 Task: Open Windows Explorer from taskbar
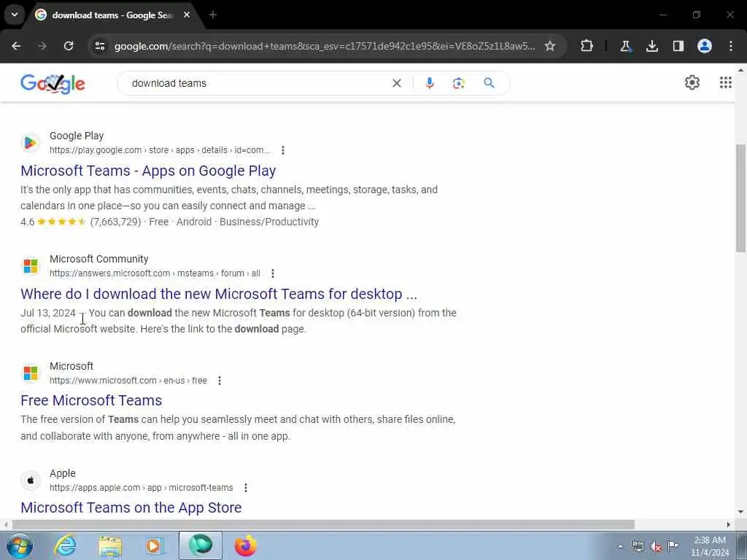[x=111, y=545]
